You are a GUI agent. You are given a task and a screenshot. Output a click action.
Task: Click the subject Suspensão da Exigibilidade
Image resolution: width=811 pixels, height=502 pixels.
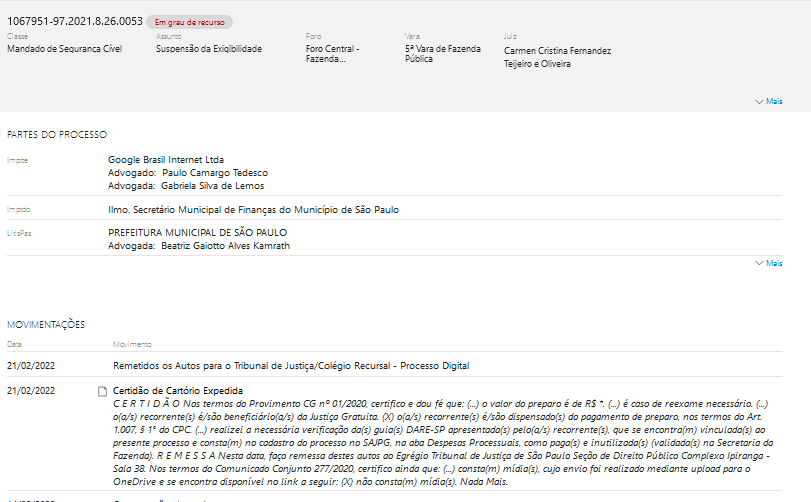click(208, 48)
